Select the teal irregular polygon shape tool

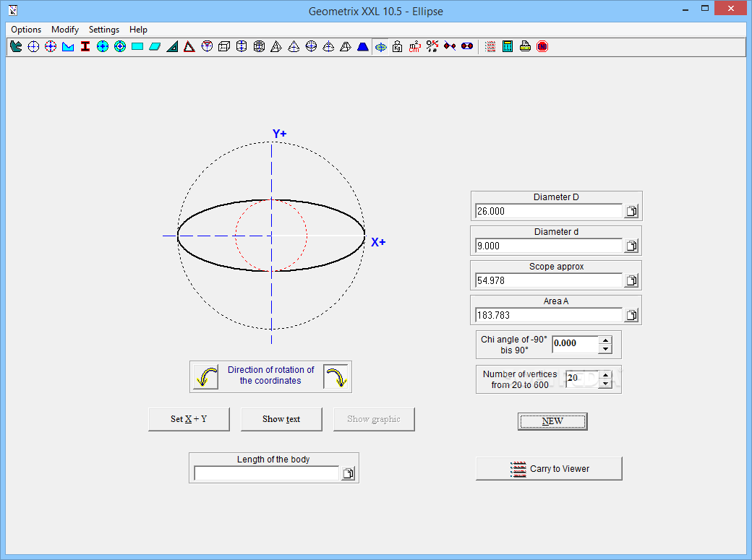point(16,46)
